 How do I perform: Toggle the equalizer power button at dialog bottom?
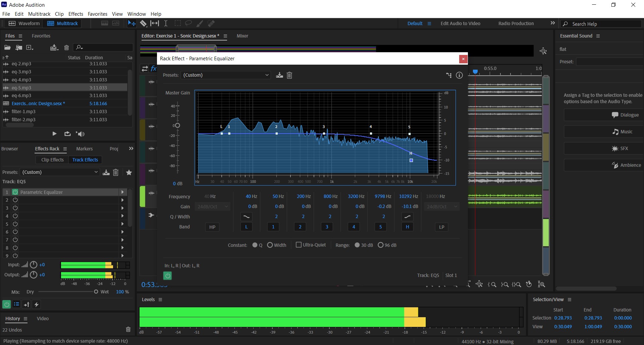point(167,276)
